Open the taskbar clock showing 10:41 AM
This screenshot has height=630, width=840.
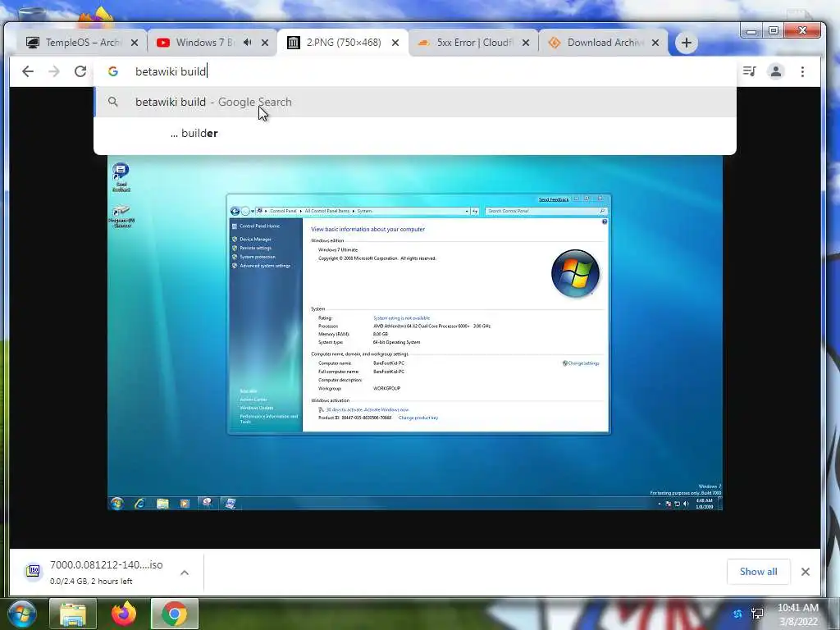coord(797,614)
